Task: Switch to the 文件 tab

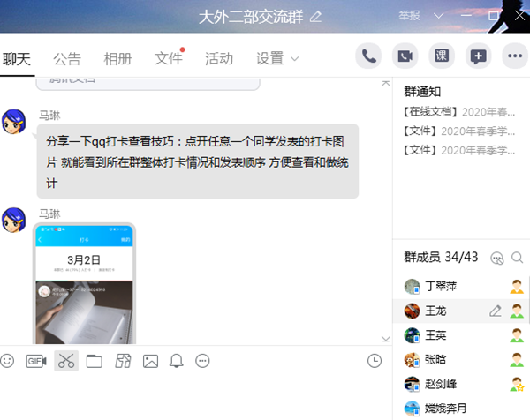Action: click(168, 59)
